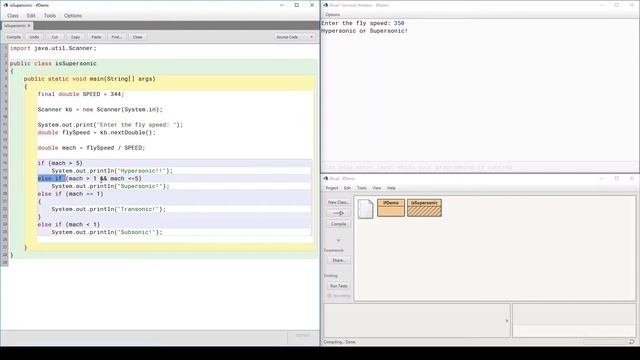The width and height of the screenshot is (640, 360).
Task: Click the Transonic println code line
Action: click(x=109, y=209)
